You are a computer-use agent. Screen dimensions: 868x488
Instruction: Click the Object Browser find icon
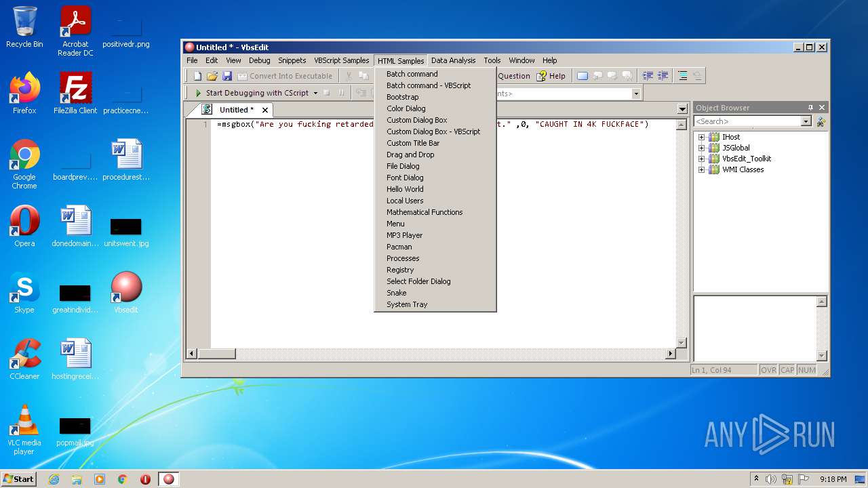pos(821,121)
